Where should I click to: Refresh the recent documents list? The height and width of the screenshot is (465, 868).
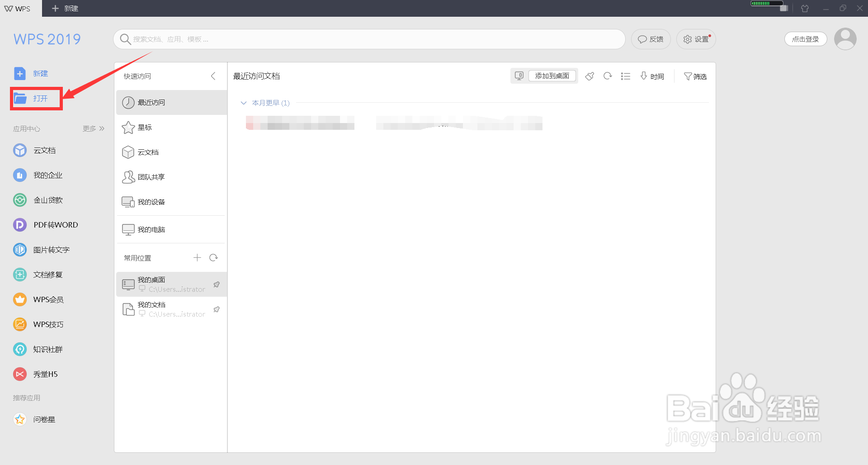(608, 76)
